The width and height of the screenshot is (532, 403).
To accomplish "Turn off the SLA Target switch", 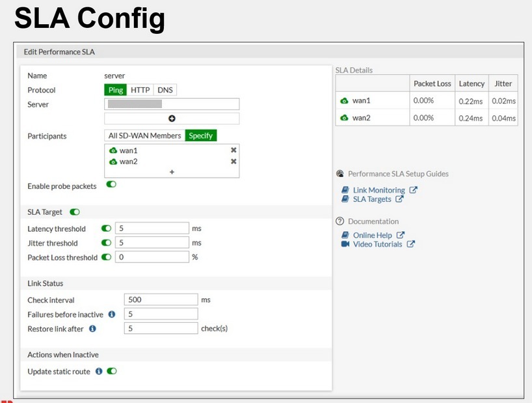I will [x=75, y=212].
